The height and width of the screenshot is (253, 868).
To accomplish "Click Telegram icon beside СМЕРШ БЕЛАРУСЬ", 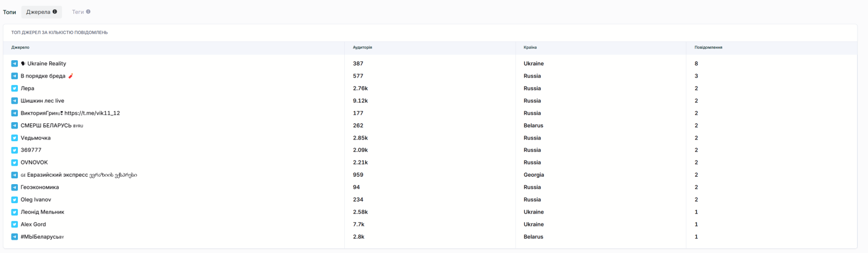I will [x=14, y=126].
